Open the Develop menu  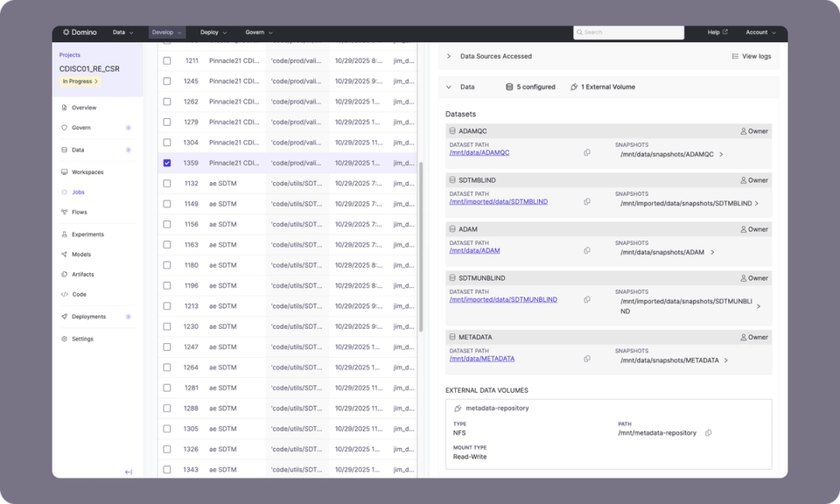click(x=164, y=32)
